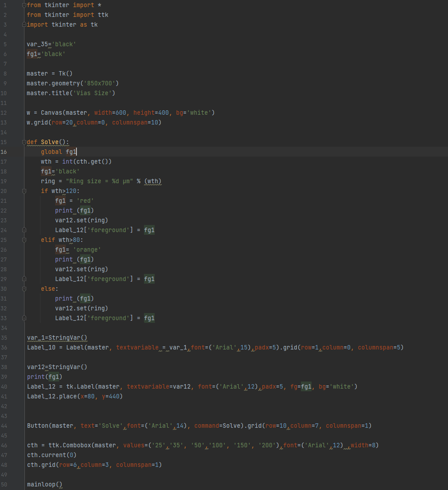This screenshot has width=448, height=490.
Task: Collapse the import tkinter as tk fold marker
Action: point(24,24)
